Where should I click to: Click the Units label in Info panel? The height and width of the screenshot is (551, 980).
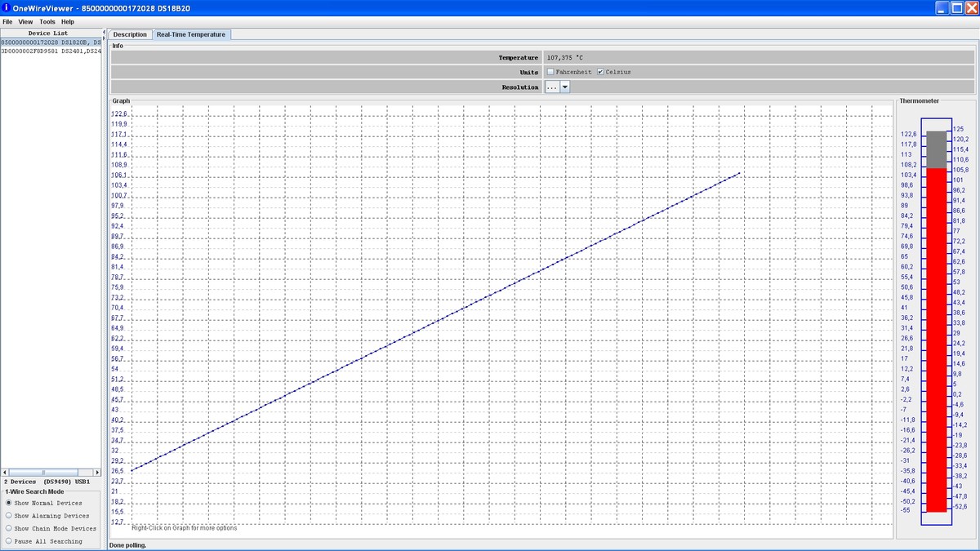(x=530, y=72)
